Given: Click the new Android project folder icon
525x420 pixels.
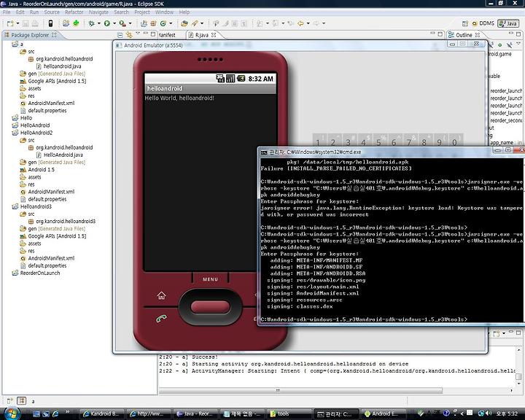Looking at the screenshot, I should tap(66, 23).
